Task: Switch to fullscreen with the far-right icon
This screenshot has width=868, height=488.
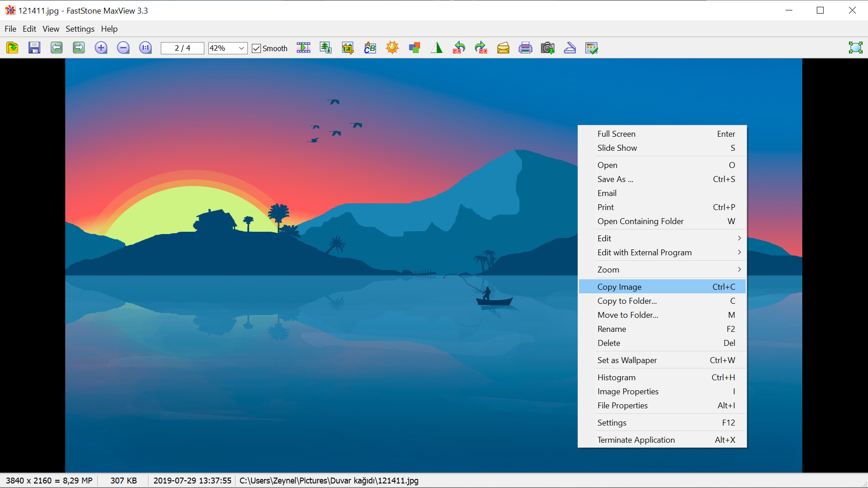Action: click(855, 47)
